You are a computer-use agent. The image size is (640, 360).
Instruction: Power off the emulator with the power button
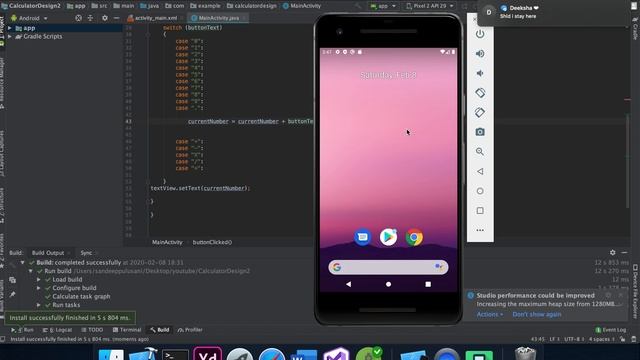pos(480,34)
